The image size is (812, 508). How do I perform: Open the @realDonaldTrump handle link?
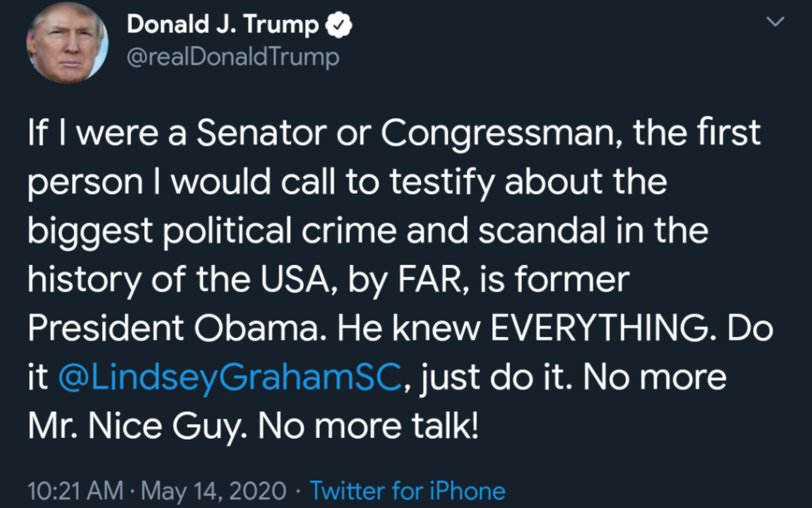tap(233, 58)
